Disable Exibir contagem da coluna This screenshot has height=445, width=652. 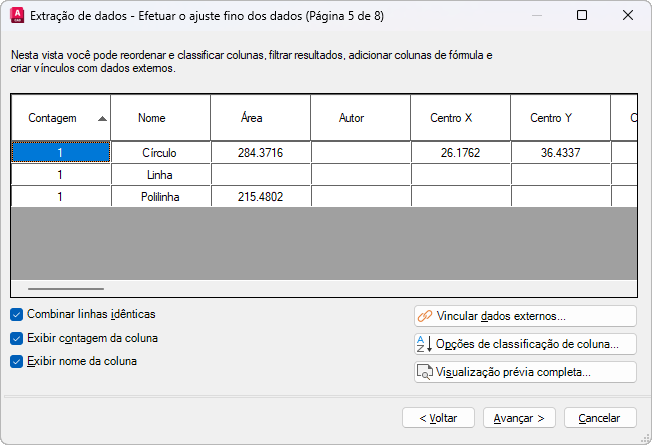17,338
